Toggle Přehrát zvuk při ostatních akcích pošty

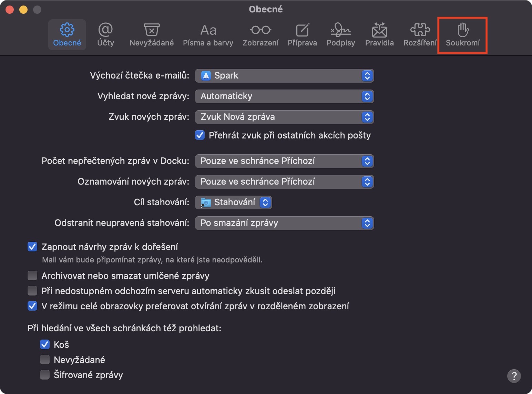pyautogui.click(x=200, y=135)
